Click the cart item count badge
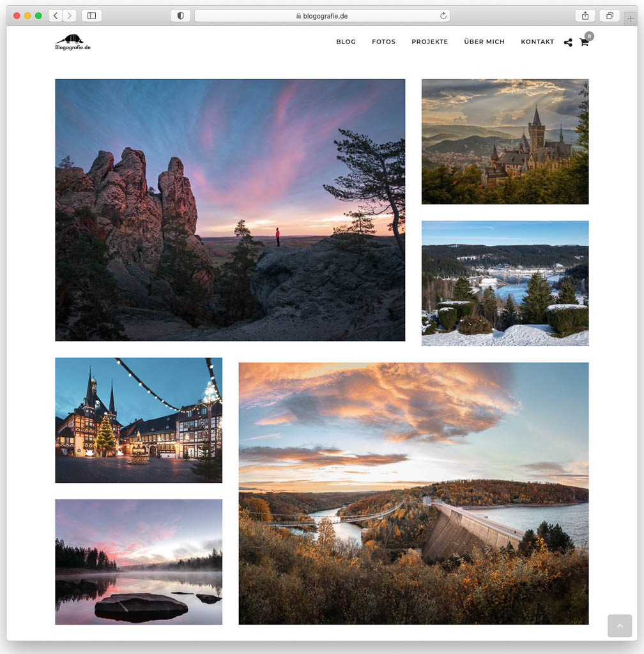Screen dimensions: 644x654 589,36
